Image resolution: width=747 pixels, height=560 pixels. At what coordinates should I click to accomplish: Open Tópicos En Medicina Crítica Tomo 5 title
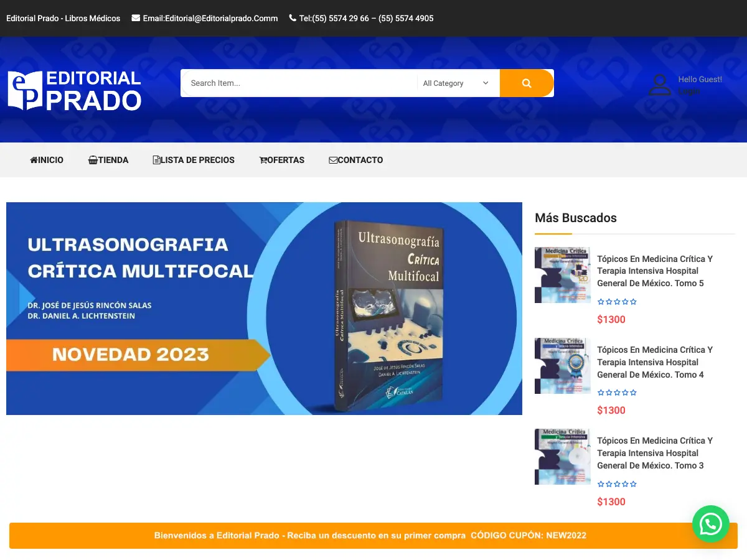coord(655,271)
